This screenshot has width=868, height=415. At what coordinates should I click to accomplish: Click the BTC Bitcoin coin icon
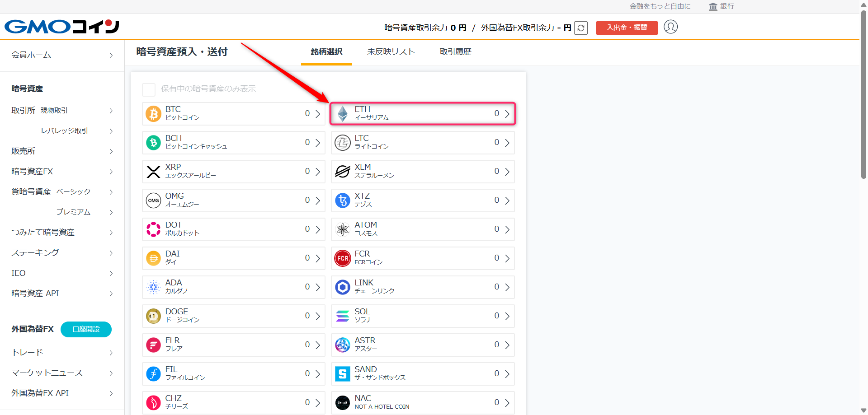pos(154,114)
